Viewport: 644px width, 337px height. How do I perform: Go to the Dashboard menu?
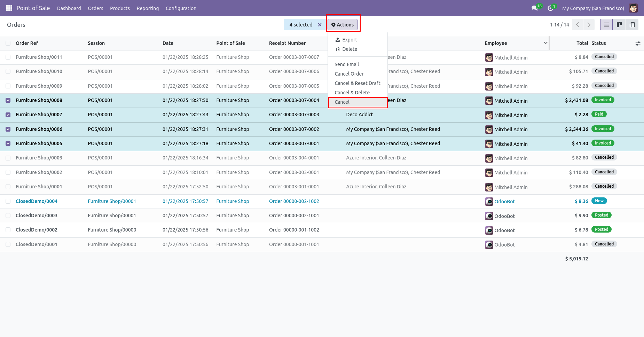69,8
